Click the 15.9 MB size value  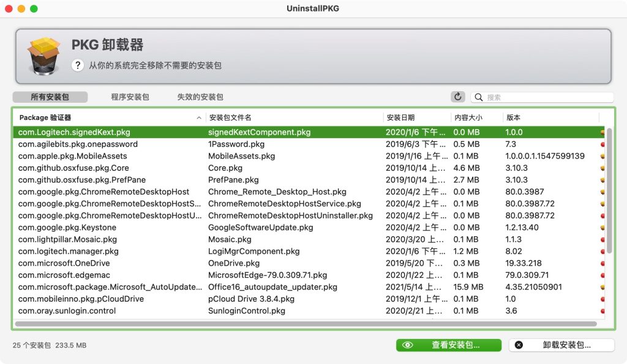click(x=468, y=288)
